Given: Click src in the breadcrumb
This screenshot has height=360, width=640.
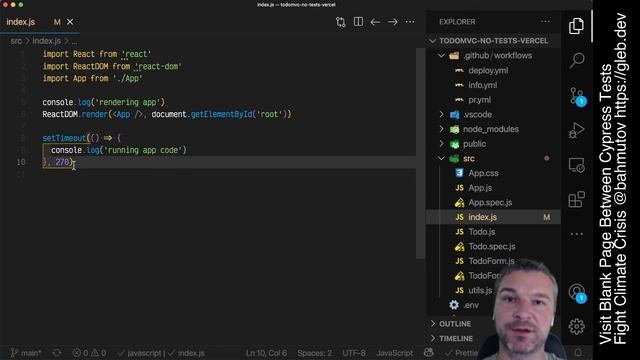Looking at the screenshot, I should click(x=16, y=41).
